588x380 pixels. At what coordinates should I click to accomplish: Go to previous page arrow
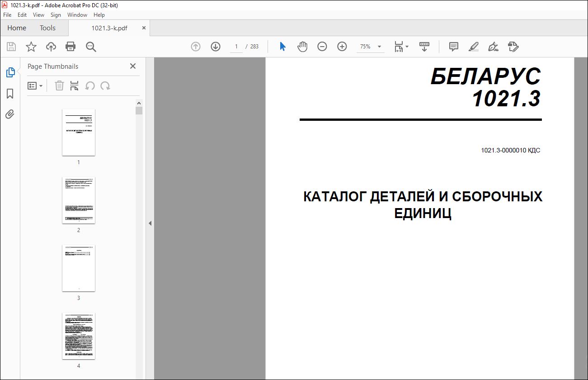[x=196, y=47]
